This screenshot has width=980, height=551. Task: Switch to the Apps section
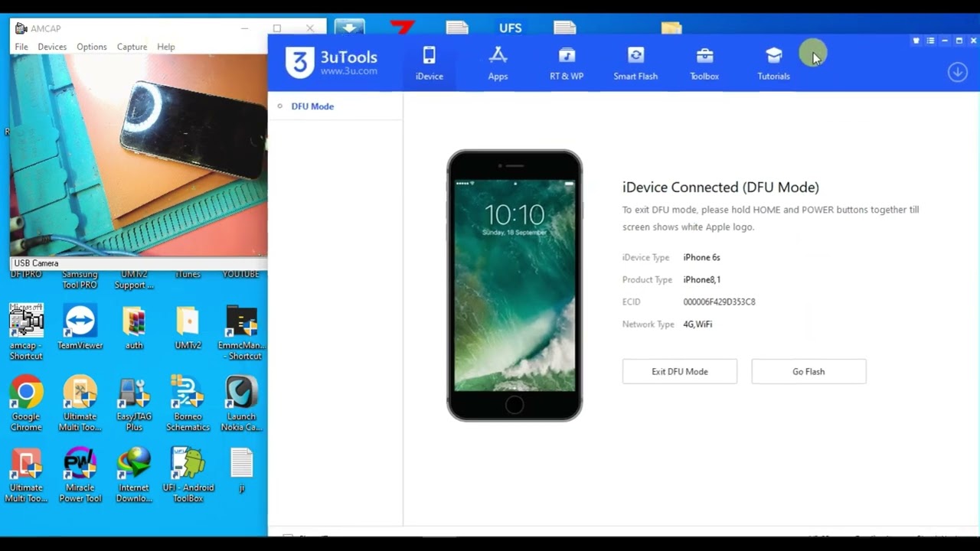[x=498, y=64]
